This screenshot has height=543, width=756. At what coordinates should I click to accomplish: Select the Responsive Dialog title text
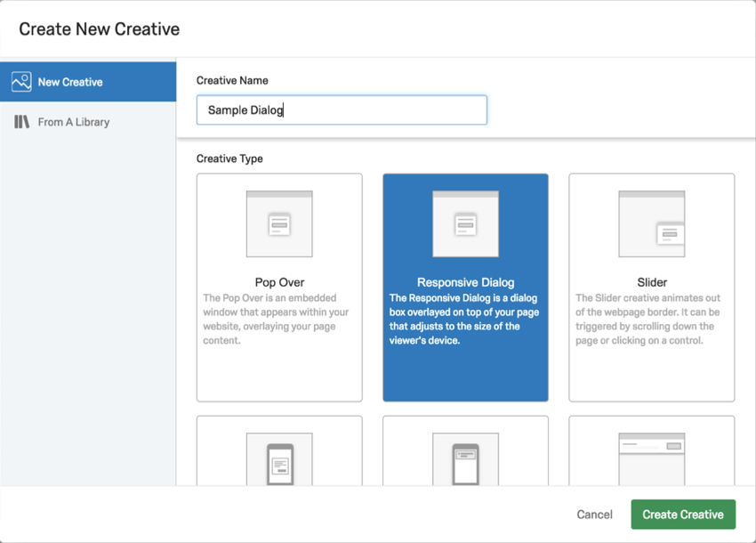466,282
